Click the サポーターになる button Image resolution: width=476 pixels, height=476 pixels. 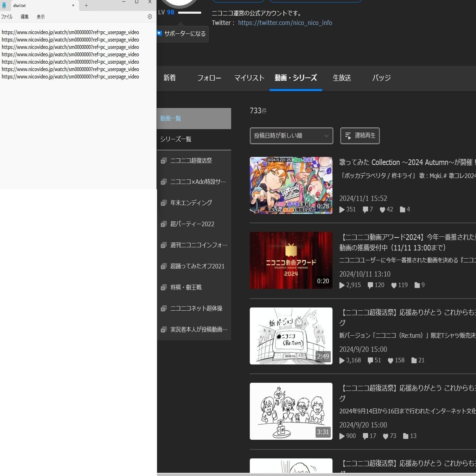click(183, 34)
